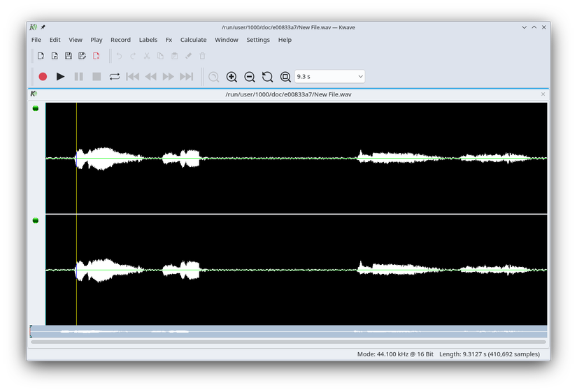
Task: Zoom out of the waveform
Action: coord(250,76)
